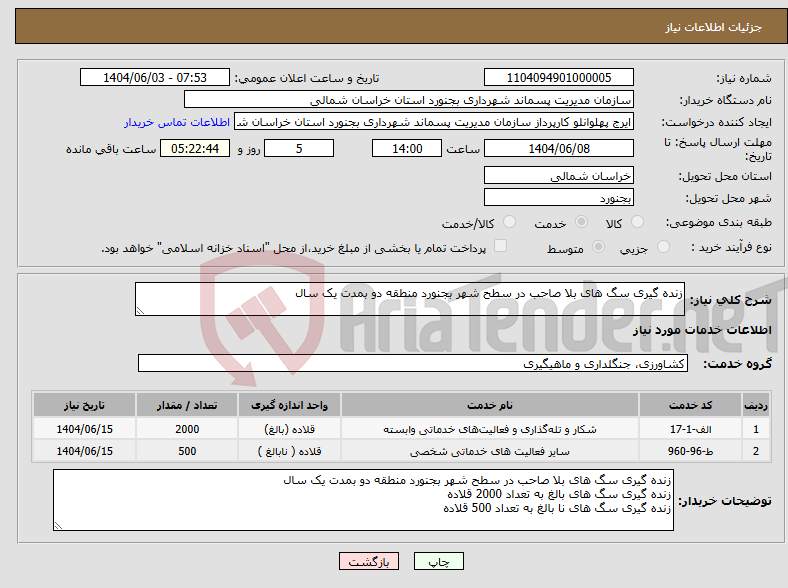The height and width of the screenshot is (588, 788).
Task: Select the جزیی purchase type radio
Action: 663,246
